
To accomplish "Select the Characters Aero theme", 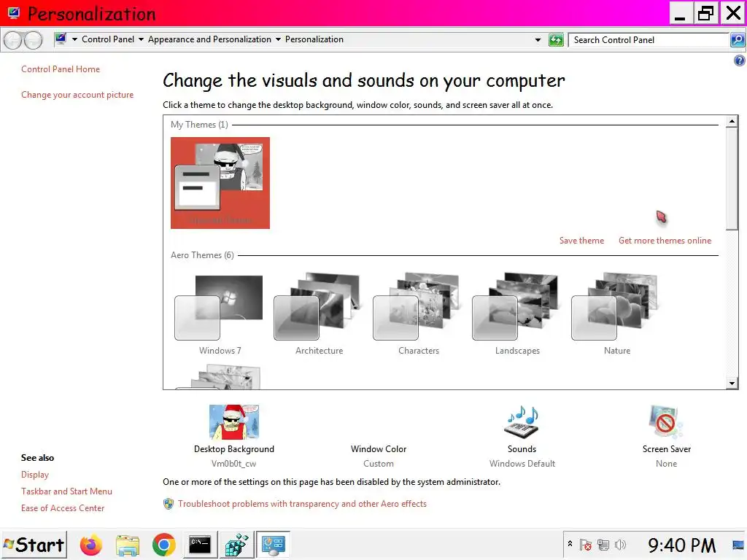I will coord(418,314).
